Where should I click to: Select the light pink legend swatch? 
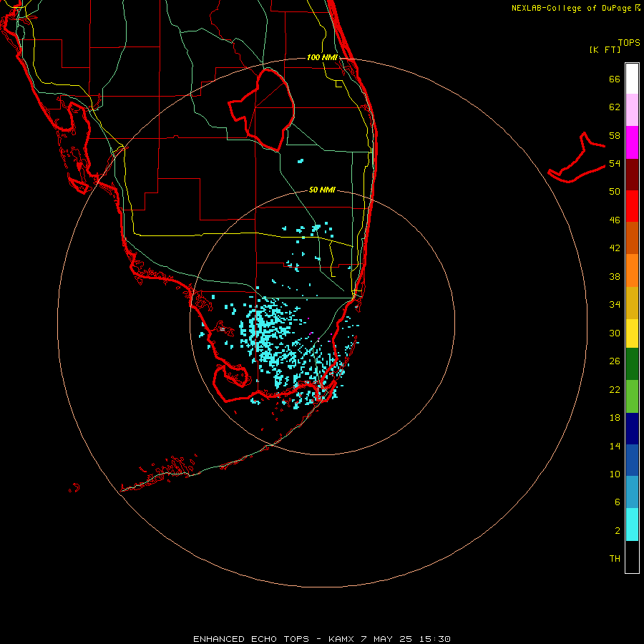coord(632,109)
